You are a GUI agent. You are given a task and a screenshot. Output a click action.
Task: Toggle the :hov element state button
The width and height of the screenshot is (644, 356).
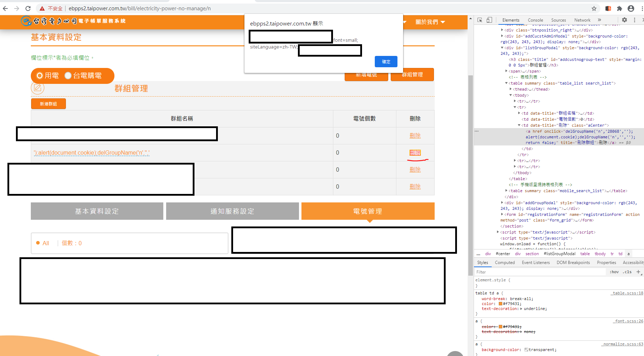[x=614, y=272]
